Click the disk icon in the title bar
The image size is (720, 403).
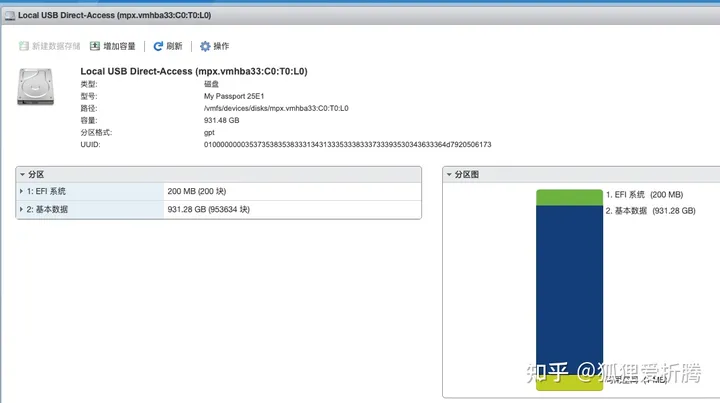click(9, 16)
